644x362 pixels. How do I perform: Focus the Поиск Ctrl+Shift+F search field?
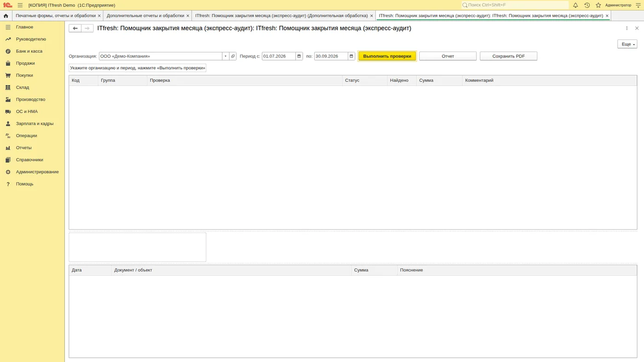coord(515,5)
